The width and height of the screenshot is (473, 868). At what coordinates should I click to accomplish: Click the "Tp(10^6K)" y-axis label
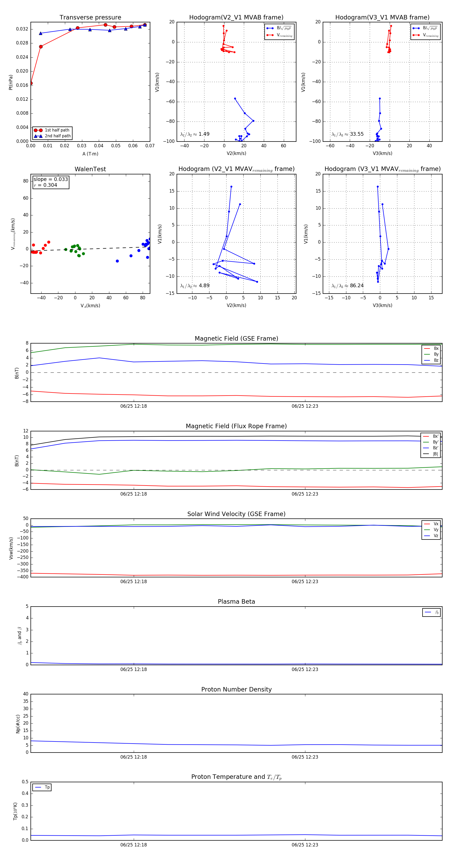(x=15, y=811)
